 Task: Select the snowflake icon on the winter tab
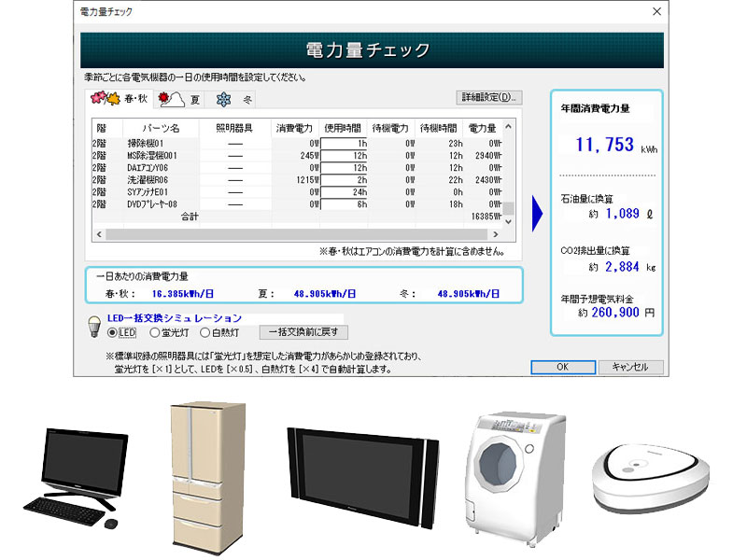click(x=224, y=97)
